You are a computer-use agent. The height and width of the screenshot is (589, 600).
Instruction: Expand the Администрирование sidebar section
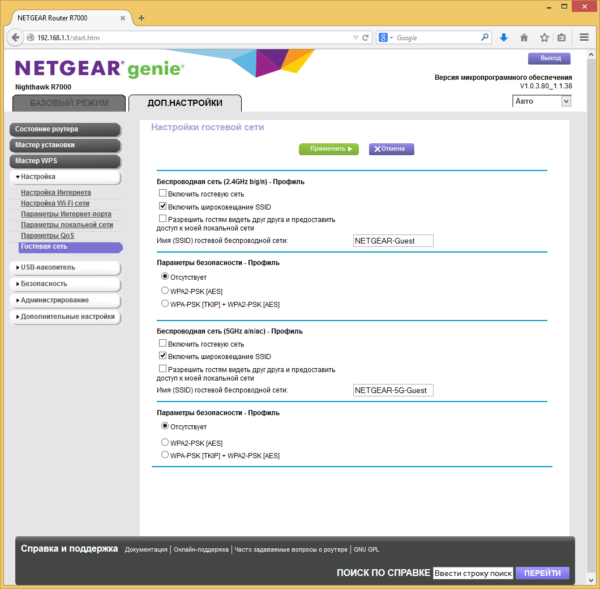point(66,300)
